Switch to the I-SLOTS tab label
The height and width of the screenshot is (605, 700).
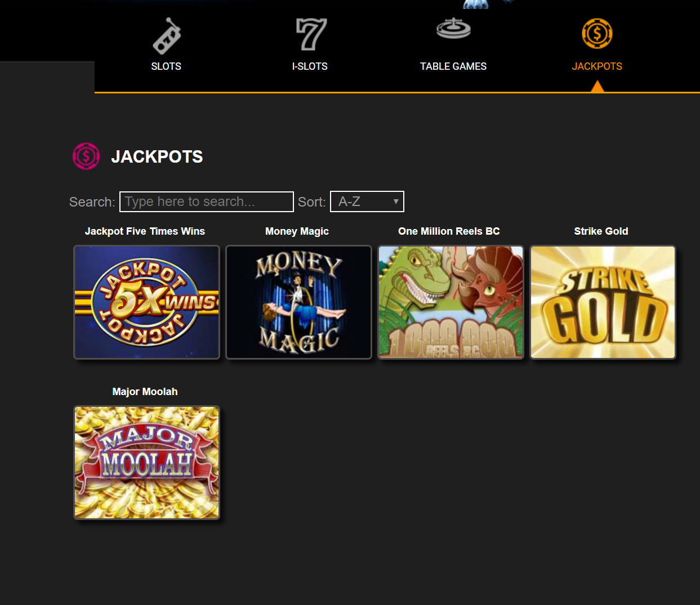tap(310, 66)
